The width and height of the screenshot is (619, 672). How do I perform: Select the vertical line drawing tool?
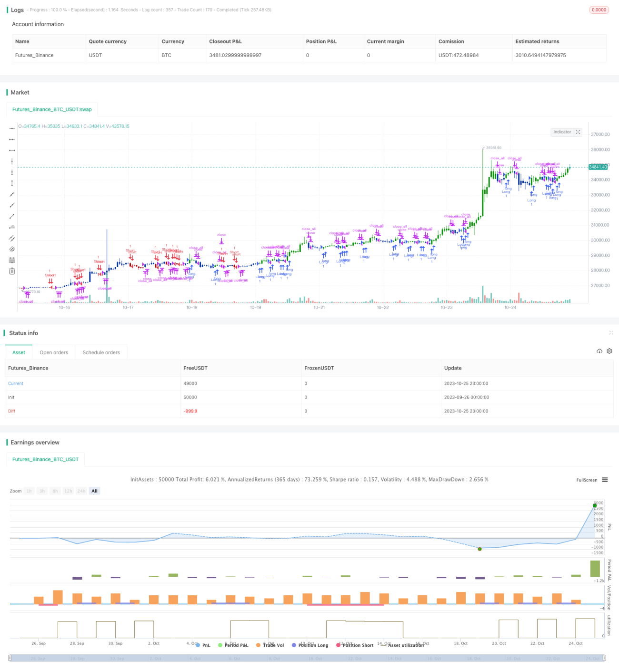click(x=12, y=161)
